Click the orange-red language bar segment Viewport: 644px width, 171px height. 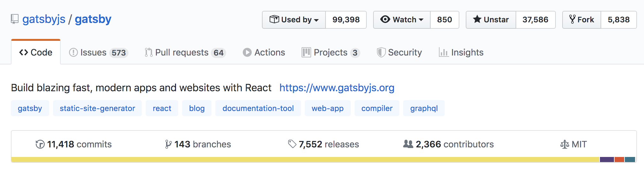[x=619, y=160]
